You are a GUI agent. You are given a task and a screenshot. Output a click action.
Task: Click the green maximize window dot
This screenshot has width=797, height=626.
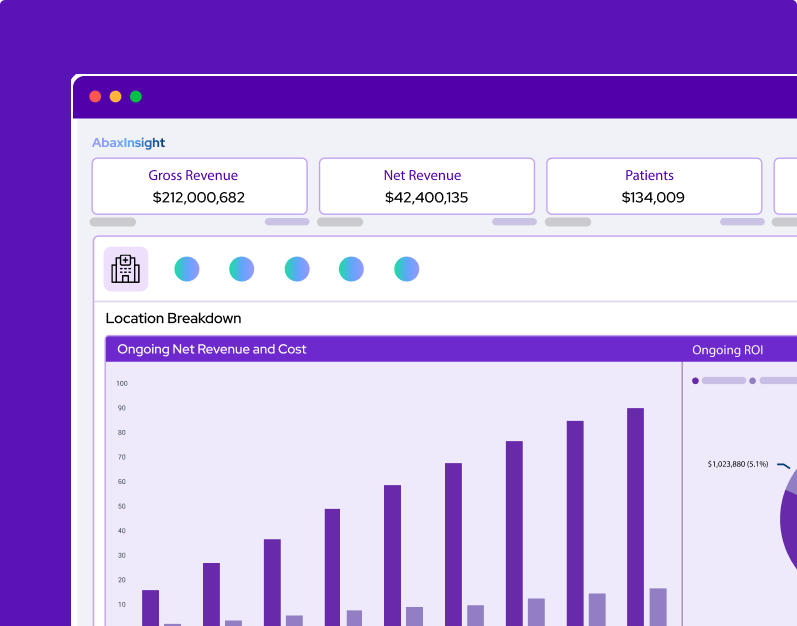tap(136, 97)
